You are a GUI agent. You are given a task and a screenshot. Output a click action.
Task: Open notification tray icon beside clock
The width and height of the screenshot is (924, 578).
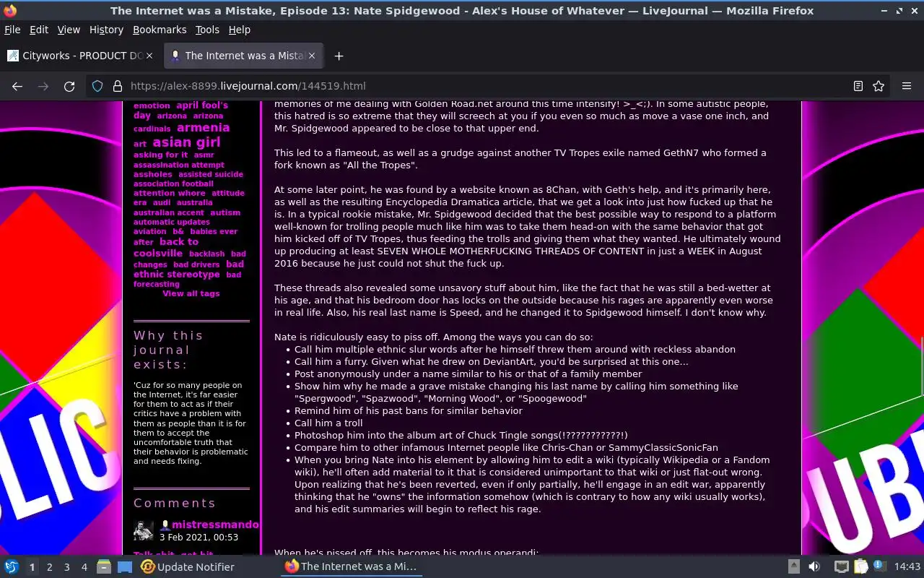[879, 566]
